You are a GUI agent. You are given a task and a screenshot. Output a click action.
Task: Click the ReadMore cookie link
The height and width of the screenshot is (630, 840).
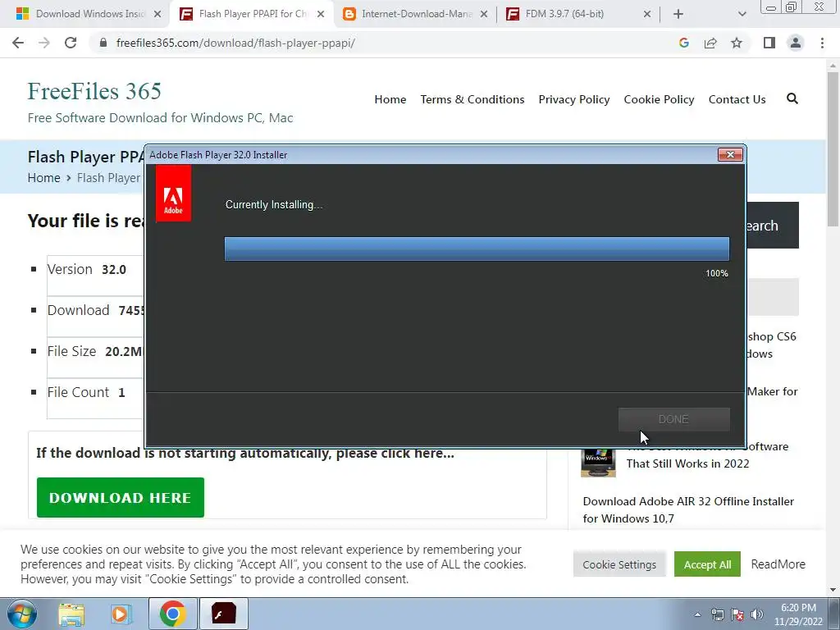[x=778, y=564]
